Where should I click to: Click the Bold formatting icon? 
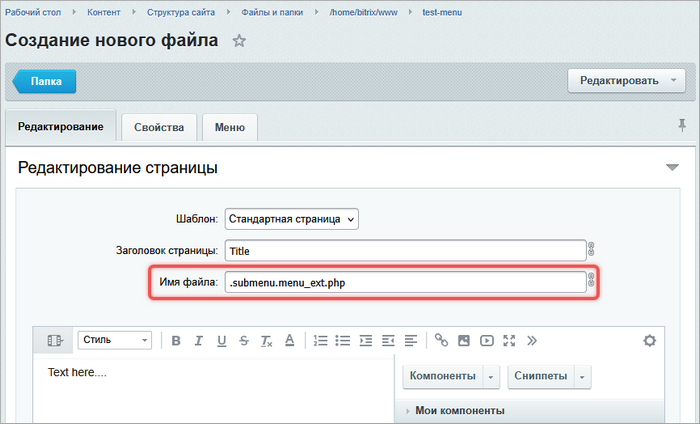[x=176, y=341]
